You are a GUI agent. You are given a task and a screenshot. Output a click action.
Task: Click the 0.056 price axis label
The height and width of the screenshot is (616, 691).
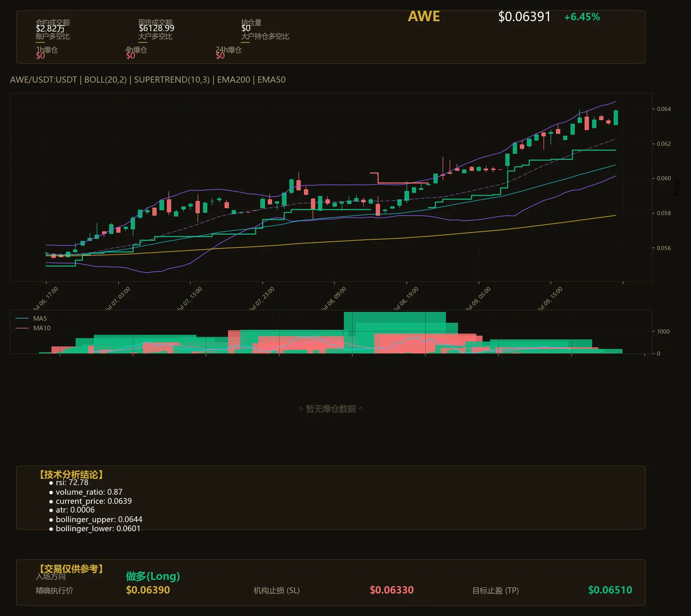pos(664,248)
